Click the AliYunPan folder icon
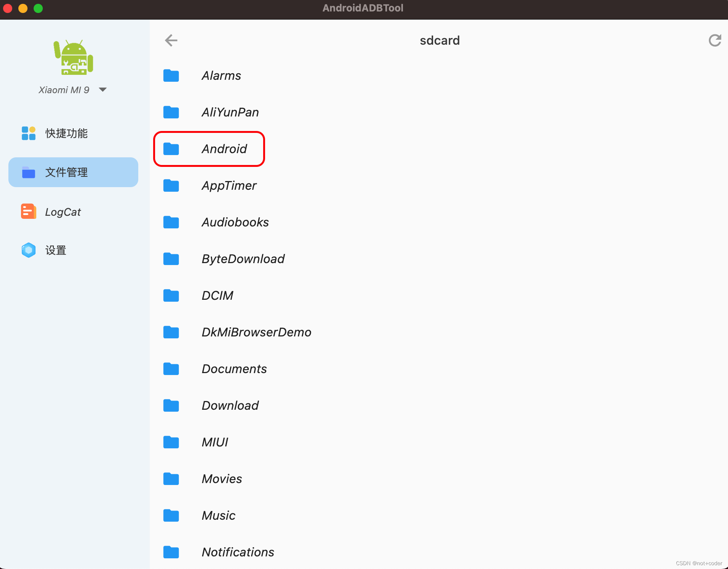 coord(171,112)
